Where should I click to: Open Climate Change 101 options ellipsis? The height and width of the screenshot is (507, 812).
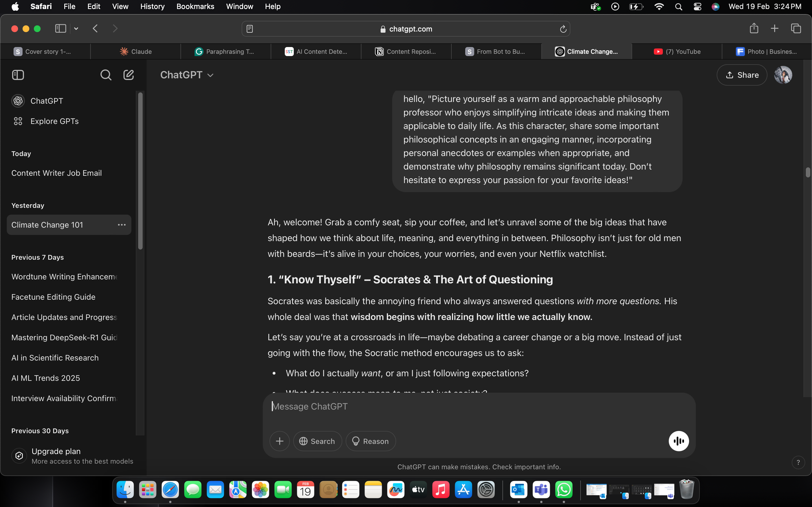click(122, 225)
